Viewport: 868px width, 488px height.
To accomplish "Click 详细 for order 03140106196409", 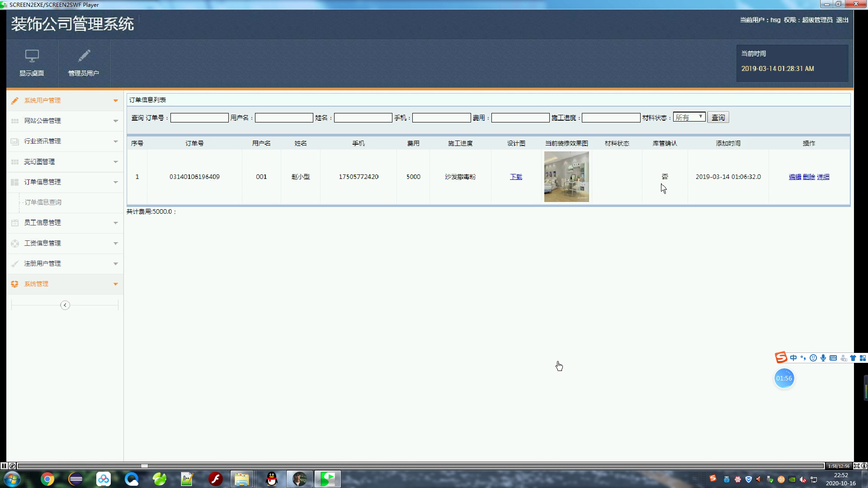I will pyautogui.click(x=823, y=177).
